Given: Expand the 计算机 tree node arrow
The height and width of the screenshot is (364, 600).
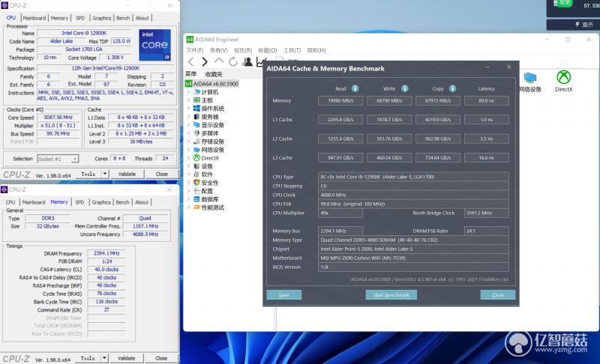Looking at the screenshot, I should (x=189, y=92).
